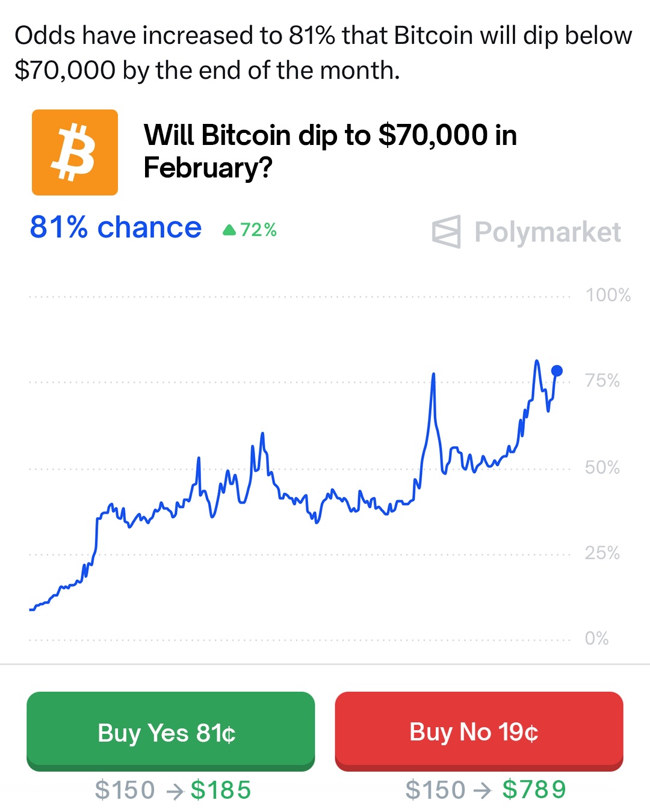Click the arrow in the Yes payout line

point(174,791)
